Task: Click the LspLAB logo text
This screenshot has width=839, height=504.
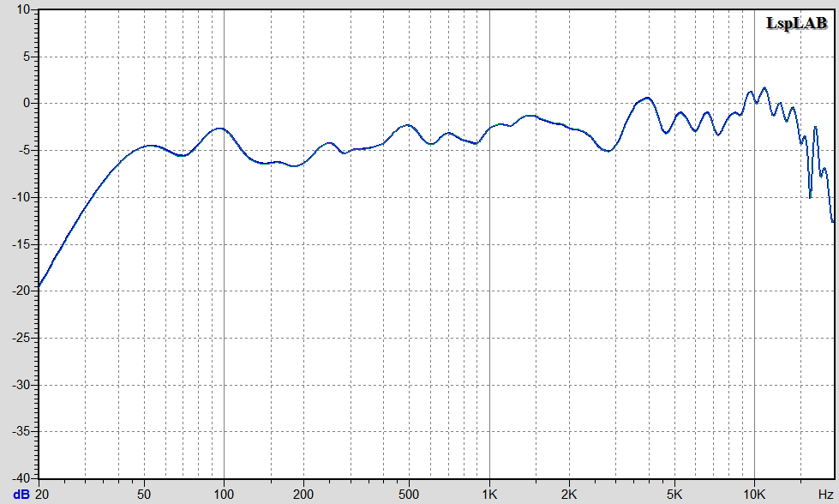Action: tap(797, 23)
